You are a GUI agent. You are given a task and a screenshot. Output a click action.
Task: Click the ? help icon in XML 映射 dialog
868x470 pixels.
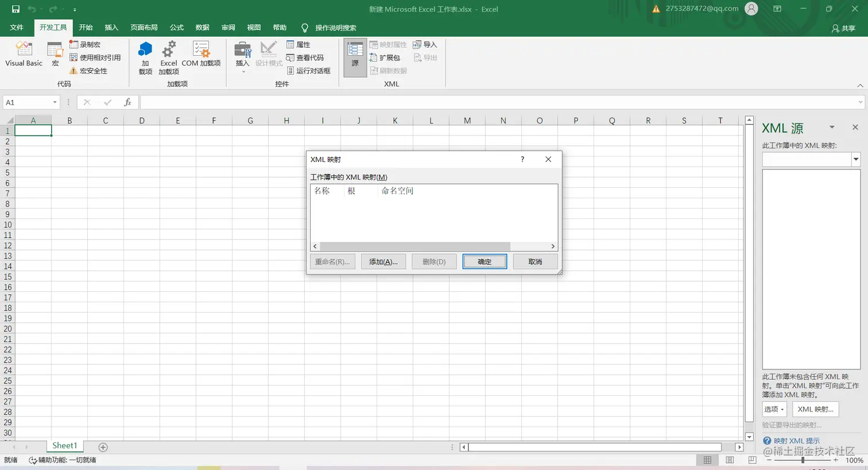pos(522,159)
